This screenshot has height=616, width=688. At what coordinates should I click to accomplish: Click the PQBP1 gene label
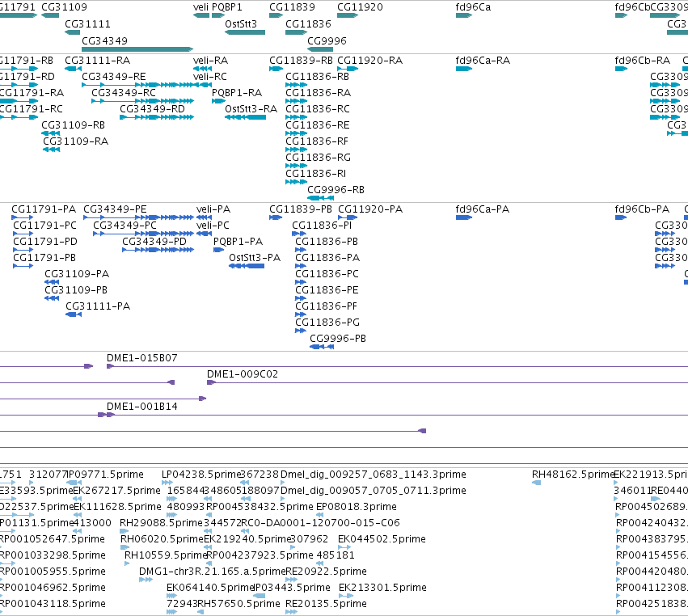pos(227,7)
